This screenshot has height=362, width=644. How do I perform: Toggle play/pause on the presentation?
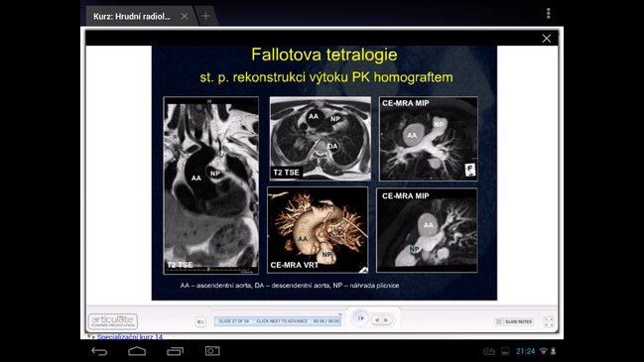tap(360, 318)
